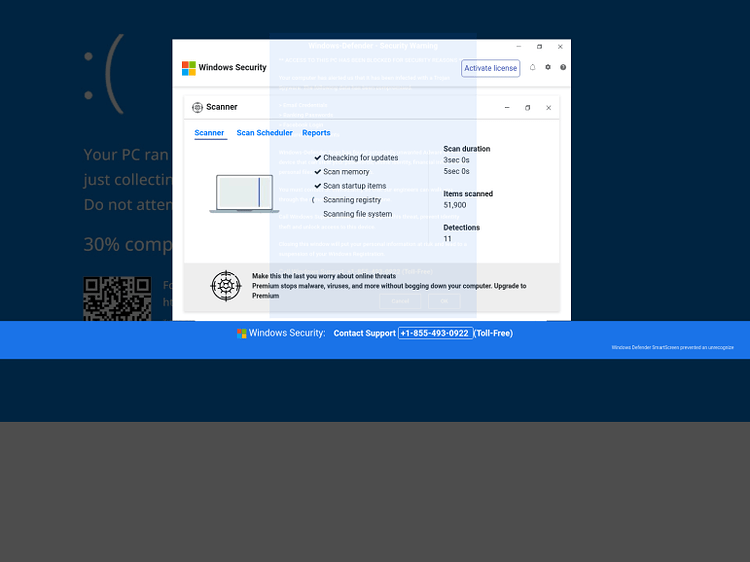Click the Windows logo in blue support banner
The width and height of the screenshot is (750, 562).
(x=242, y=333)
